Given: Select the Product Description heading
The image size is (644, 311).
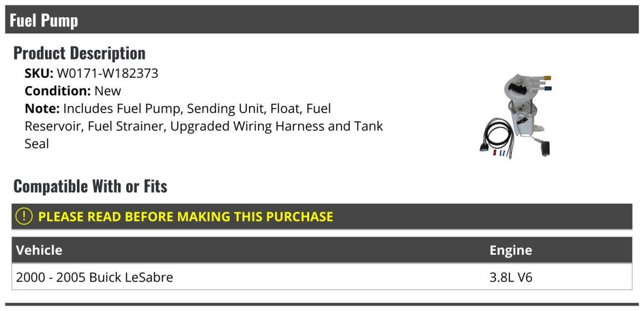Looking at the screenshot, I should coord(79,53).
